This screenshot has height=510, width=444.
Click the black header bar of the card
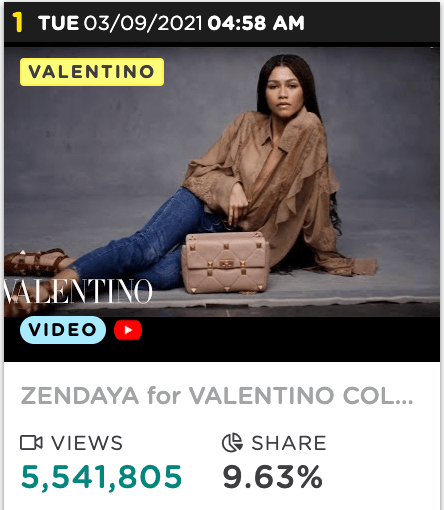coord(222,23)
